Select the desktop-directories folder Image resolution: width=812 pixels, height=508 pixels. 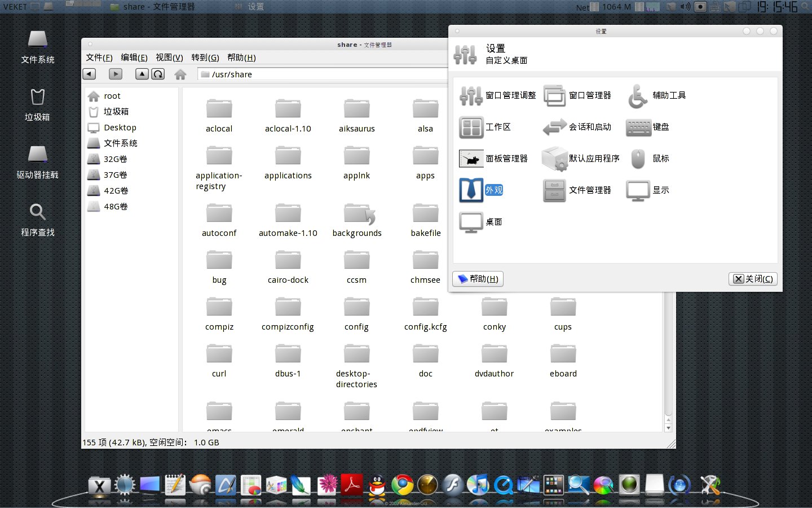tap(356, 366)
